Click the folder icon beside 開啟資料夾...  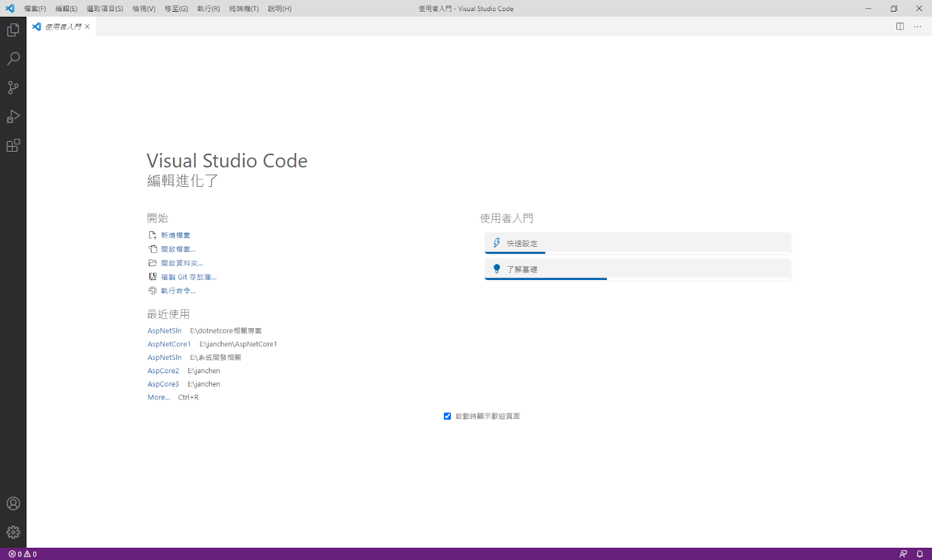pos(153,263)
